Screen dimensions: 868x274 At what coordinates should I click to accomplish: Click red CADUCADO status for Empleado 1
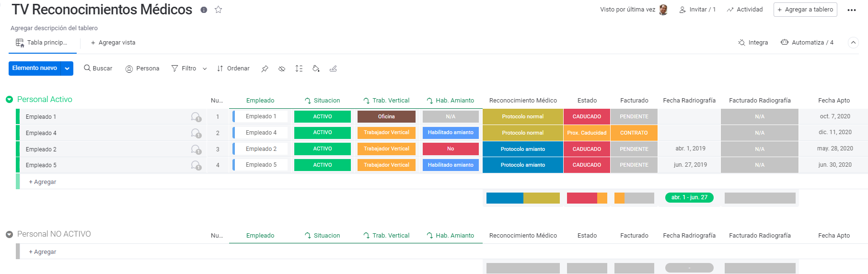[x=587, y=116]
